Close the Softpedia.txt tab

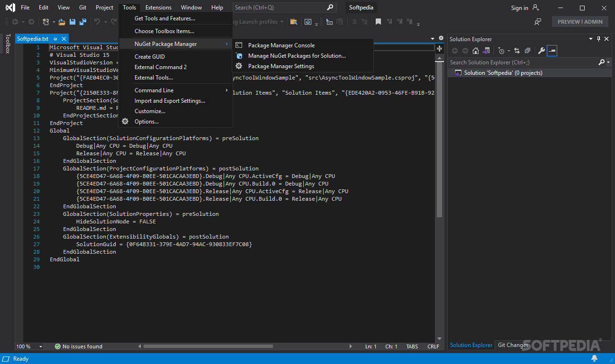tap(64, 39)
